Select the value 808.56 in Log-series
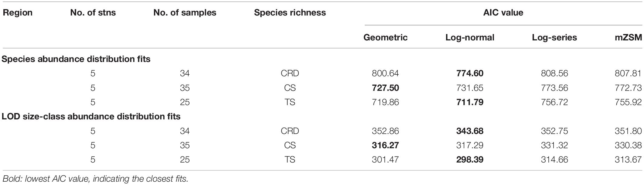 pyautogui.click(x=554, y=74)
